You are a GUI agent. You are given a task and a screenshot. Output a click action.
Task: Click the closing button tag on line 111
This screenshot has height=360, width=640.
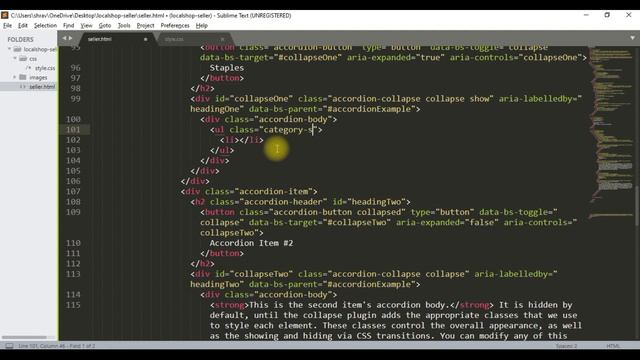[222, 253]
